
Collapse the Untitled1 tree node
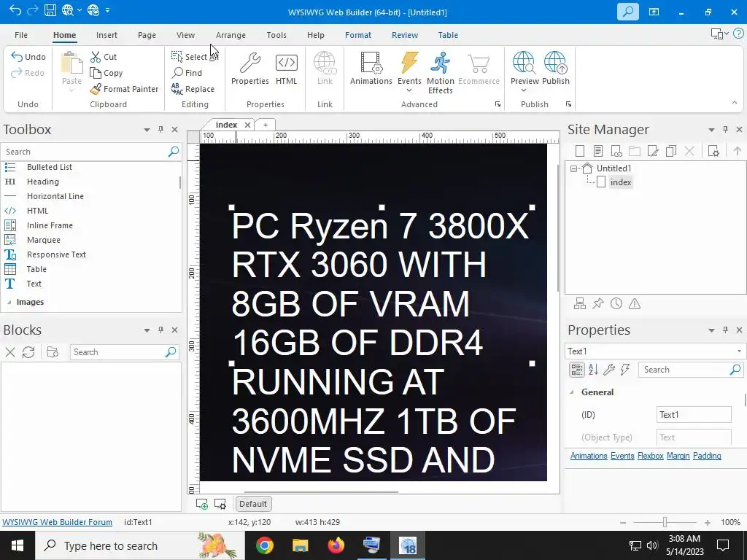(x=573, y=168)
